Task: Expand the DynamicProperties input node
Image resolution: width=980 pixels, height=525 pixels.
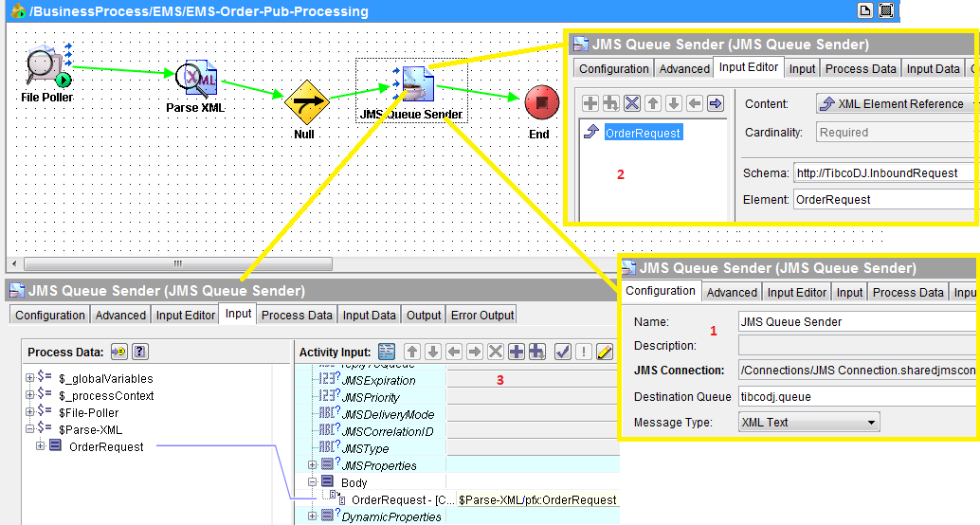Action: click(x=312, y=516)
